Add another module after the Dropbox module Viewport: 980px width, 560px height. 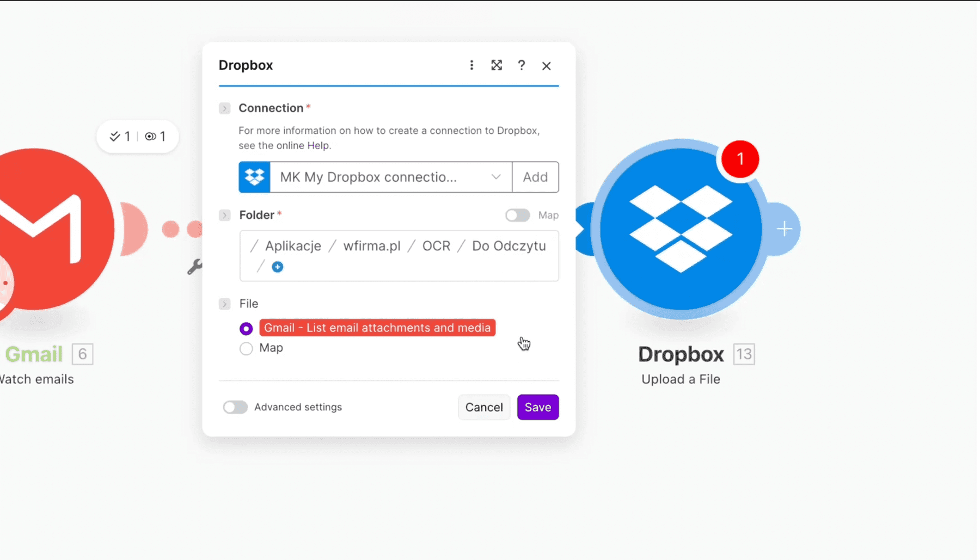pyautogui.click(x=785, y=229)
